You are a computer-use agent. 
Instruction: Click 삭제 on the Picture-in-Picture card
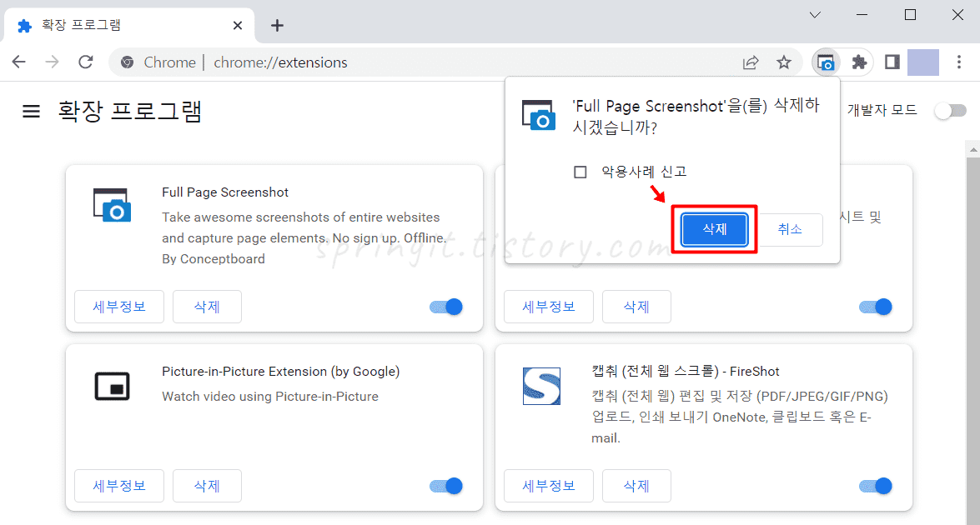coord(207,486)
